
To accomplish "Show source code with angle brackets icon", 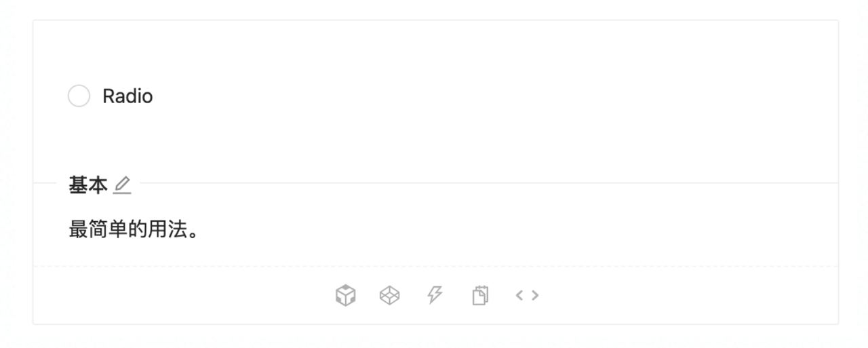I will 527,295.
